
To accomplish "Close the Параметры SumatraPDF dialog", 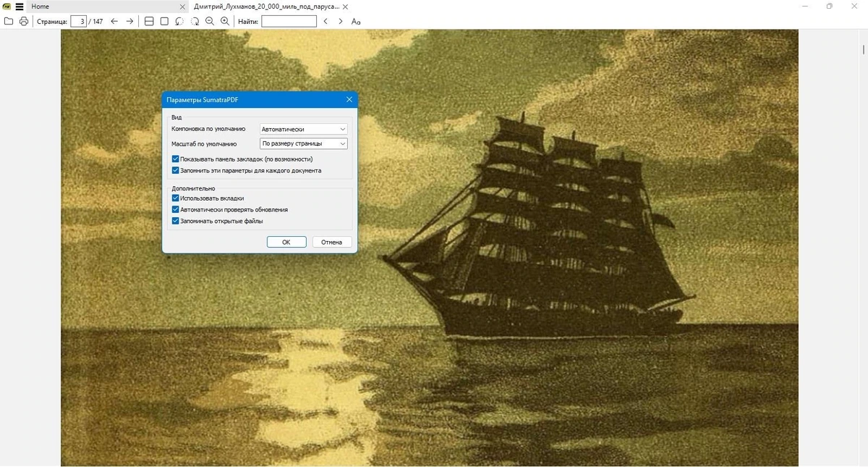I will point(349,99).
